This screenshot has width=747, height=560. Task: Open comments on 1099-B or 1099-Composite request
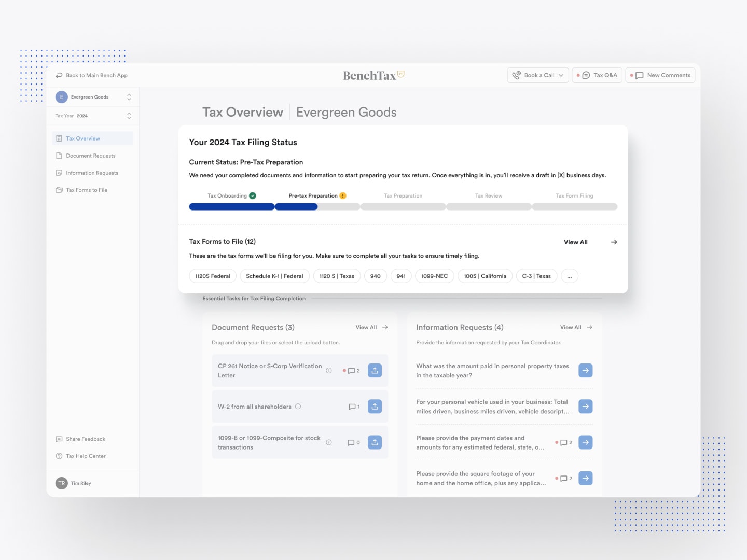[353, 443]
